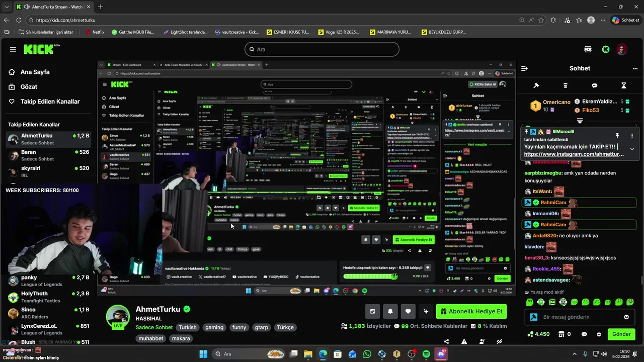Expand the pinned message chevron
The height and width of the screenshot is (362, 644).
632,149
